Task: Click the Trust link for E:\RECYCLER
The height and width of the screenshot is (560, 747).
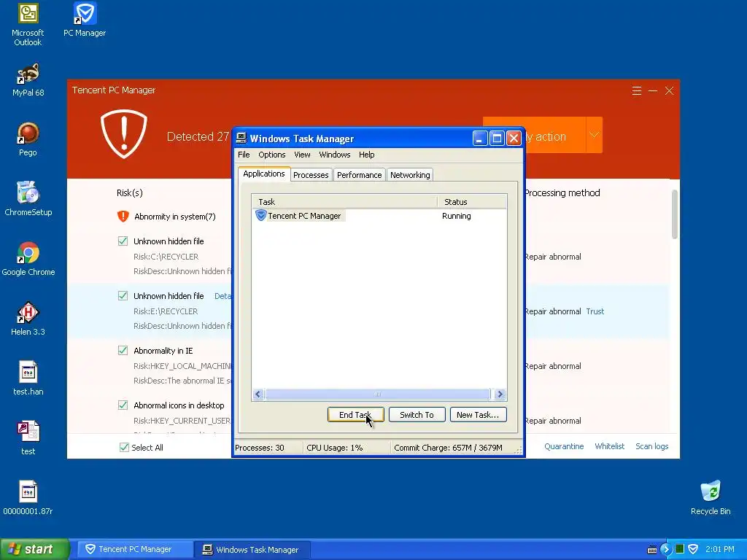Action: [595, 311]
